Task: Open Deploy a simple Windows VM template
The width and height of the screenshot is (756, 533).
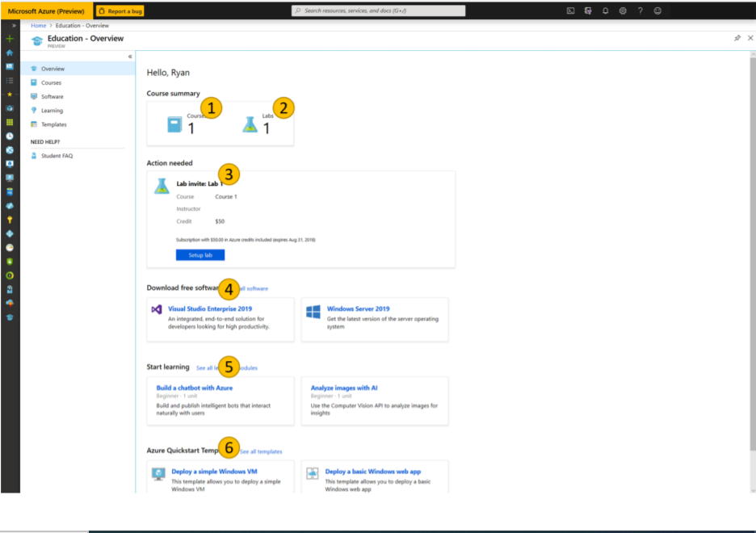Action: tap(214, 472)
